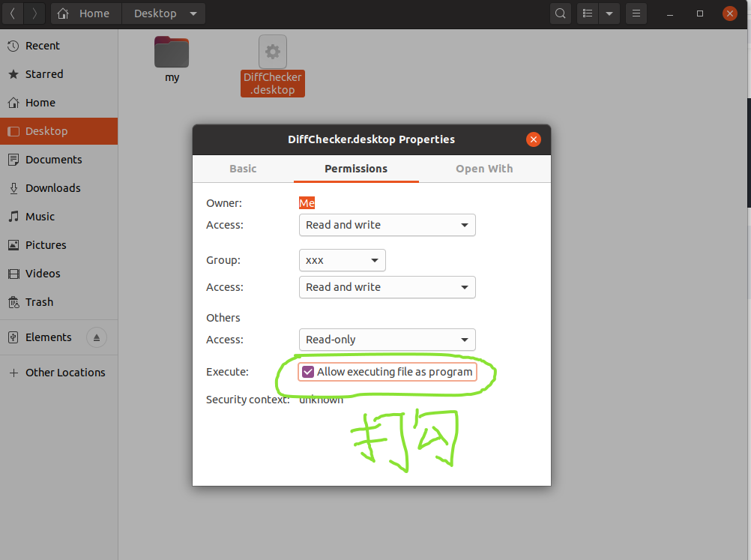Eject the Elements drive
Image resolution: width=751 pixels, height=560 pixels.
(x=96, y=337)
